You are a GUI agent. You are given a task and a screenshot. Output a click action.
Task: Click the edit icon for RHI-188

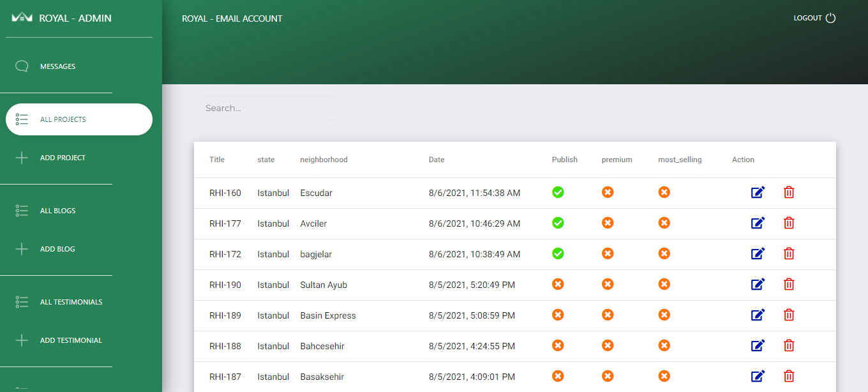coord(758,345)
